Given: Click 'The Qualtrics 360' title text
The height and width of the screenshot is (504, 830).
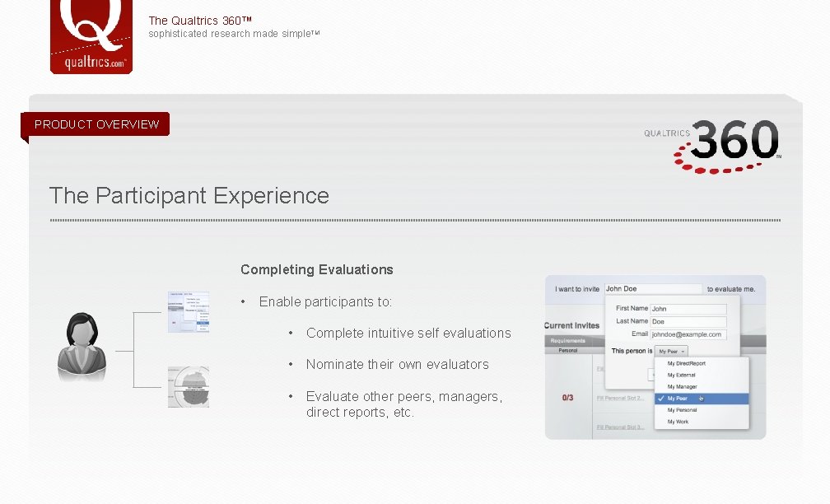Looking at the screenshot, I should pos(200,21).
